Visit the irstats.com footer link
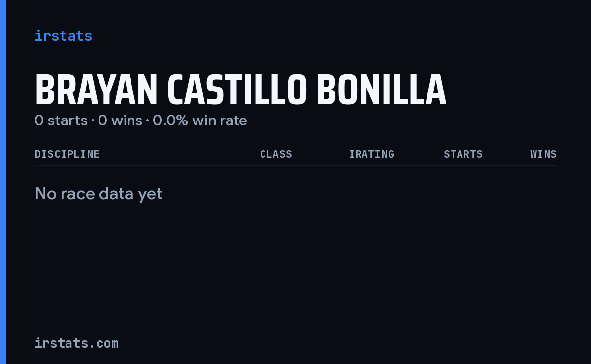 [76, 343]
